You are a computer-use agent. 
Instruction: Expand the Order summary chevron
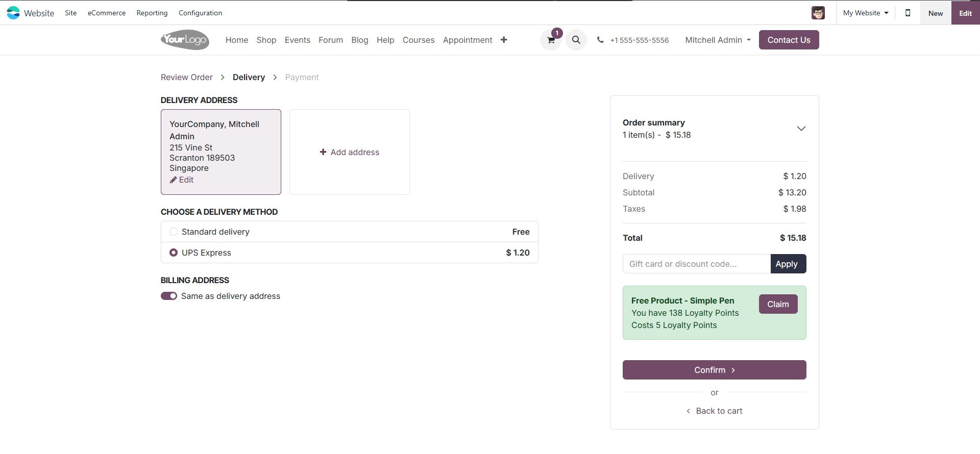[x=801, y=129]
